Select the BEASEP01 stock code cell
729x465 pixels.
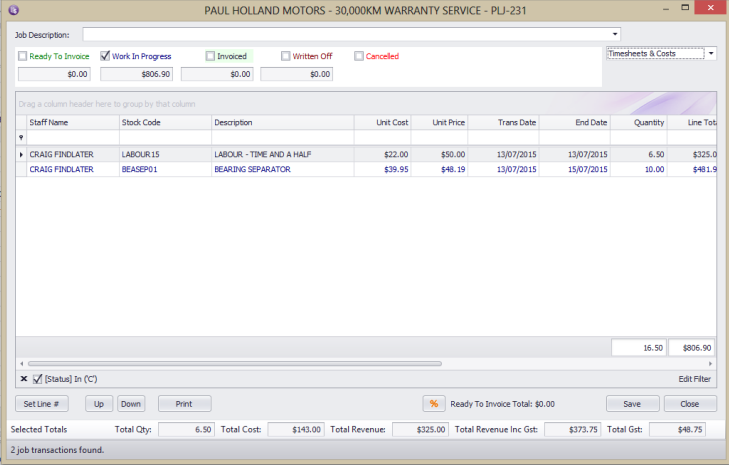pyautogui.click(x=165, y=169)
